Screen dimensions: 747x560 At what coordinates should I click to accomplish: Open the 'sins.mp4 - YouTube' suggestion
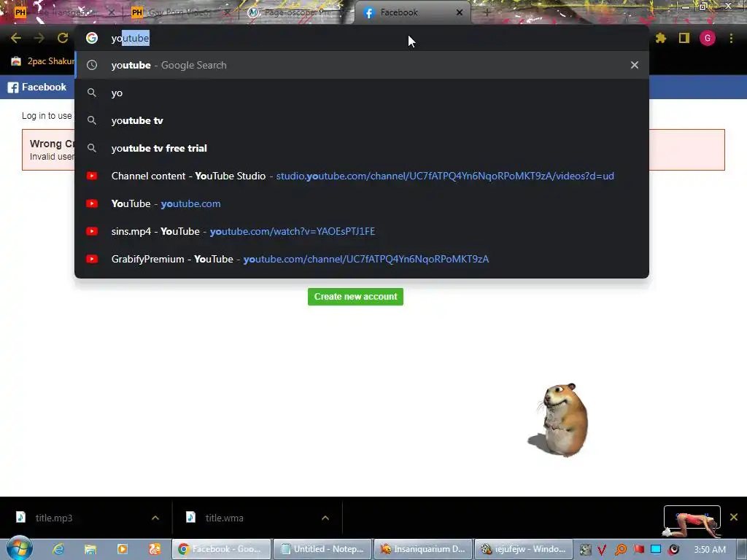[362, 231]
